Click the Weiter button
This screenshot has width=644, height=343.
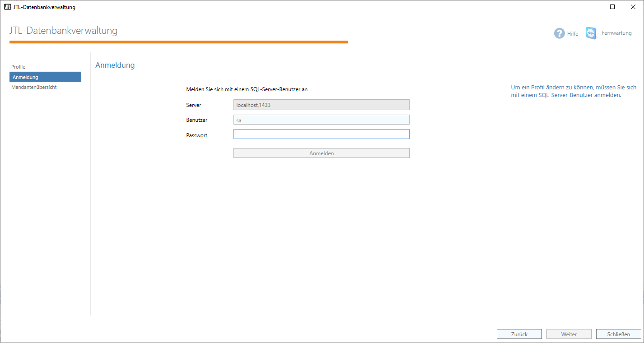pos(569,334)
